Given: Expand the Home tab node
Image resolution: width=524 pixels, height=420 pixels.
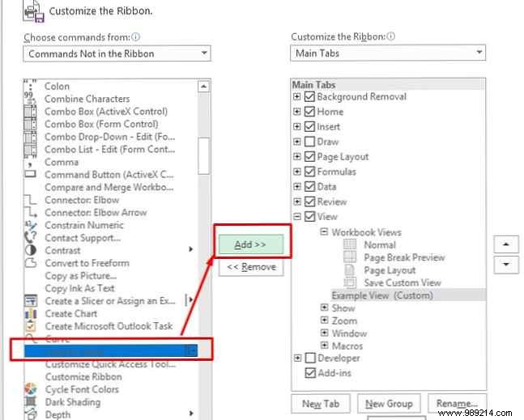Looking at the screenshot, I should point(296,112).
